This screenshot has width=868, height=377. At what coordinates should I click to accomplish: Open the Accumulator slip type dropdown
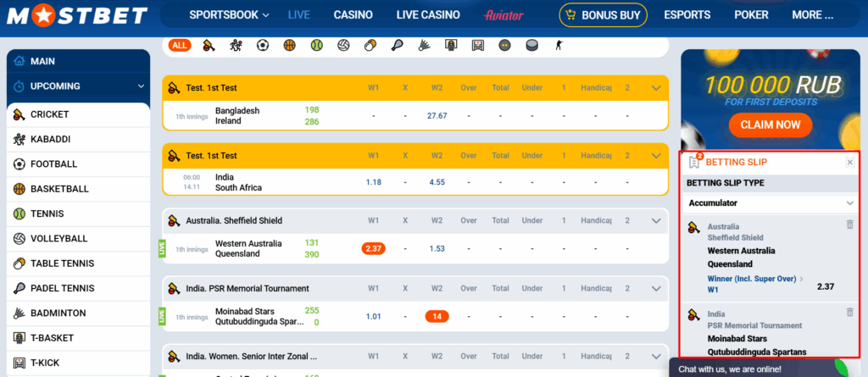[x=771, y=203]
